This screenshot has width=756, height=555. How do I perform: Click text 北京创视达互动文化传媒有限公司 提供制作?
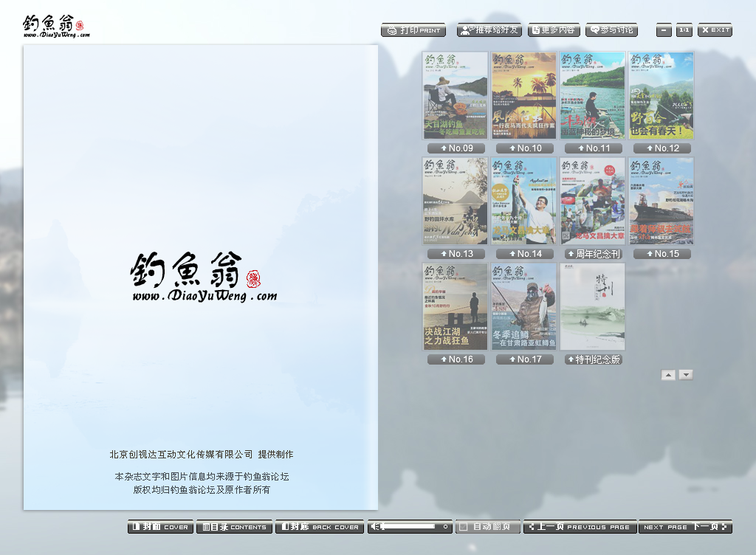point(201,455)
